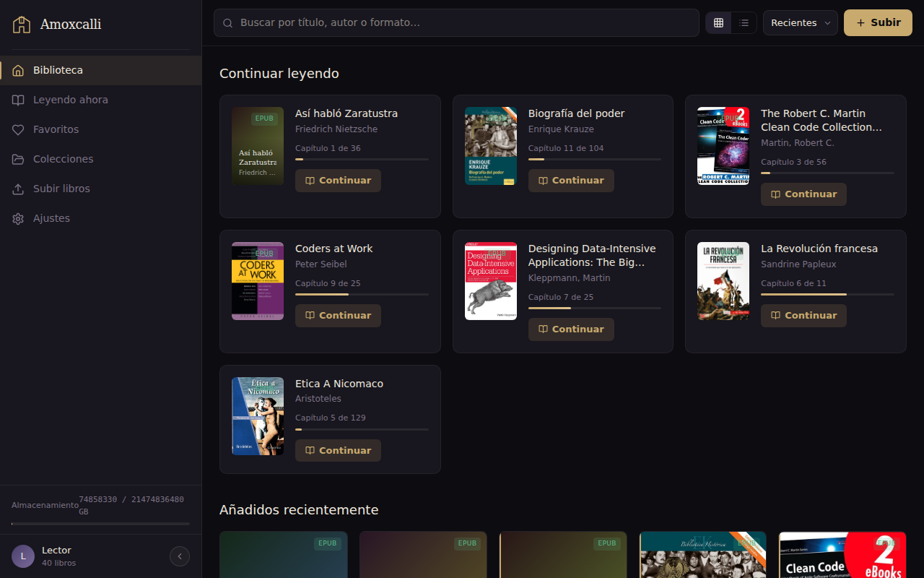Click the La Revolución francesa progress bar
This screenshot has height=578, width=924.
coord(827,294)
